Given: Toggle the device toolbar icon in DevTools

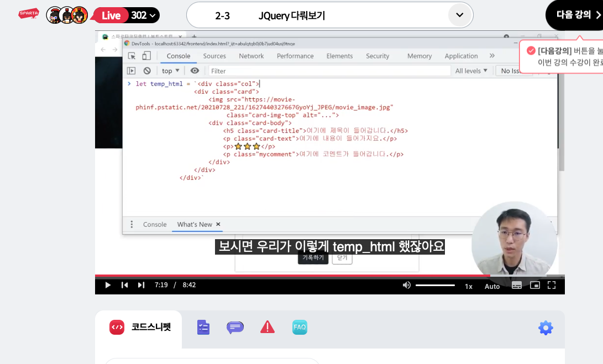Looking at the screenshot, I should [146, 56].
